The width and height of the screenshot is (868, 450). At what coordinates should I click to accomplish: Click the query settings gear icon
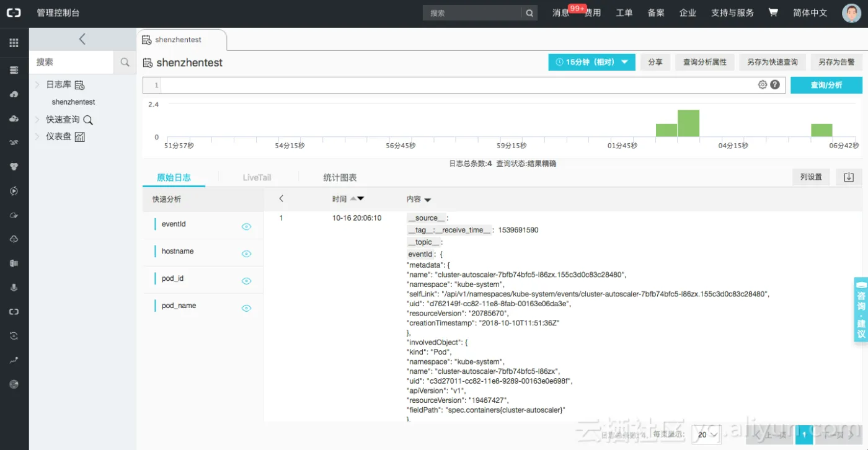pyautogui.click(x=763, y=85)
